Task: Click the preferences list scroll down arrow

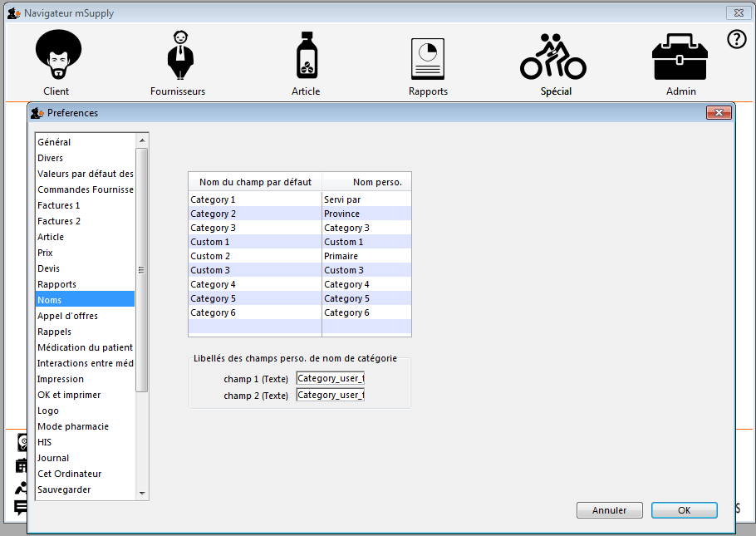Action: click(142, 493)
